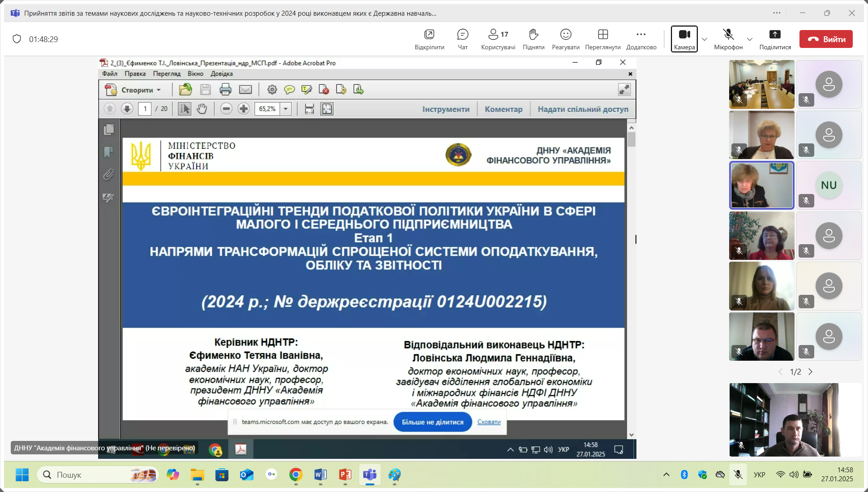Open the reactions menu (Реагувати)
The width and height of the screenshot is (868, 492).
[566, 39]
